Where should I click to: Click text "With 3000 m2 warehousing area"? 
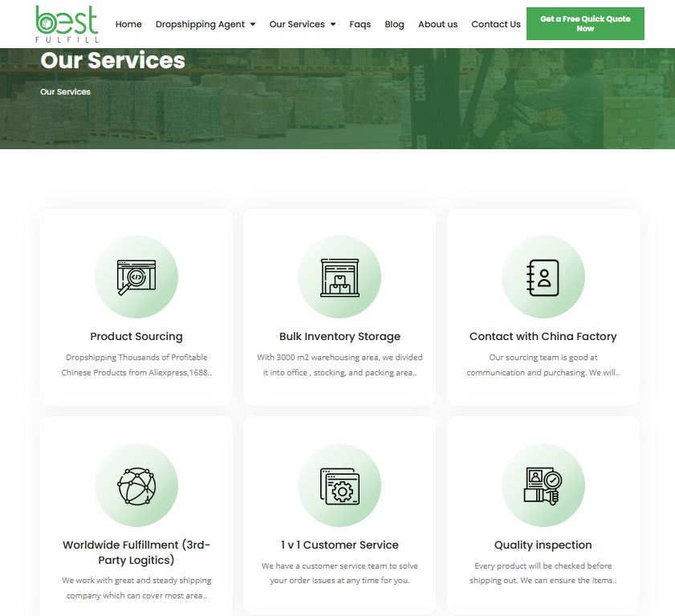(x=318, y=358)
